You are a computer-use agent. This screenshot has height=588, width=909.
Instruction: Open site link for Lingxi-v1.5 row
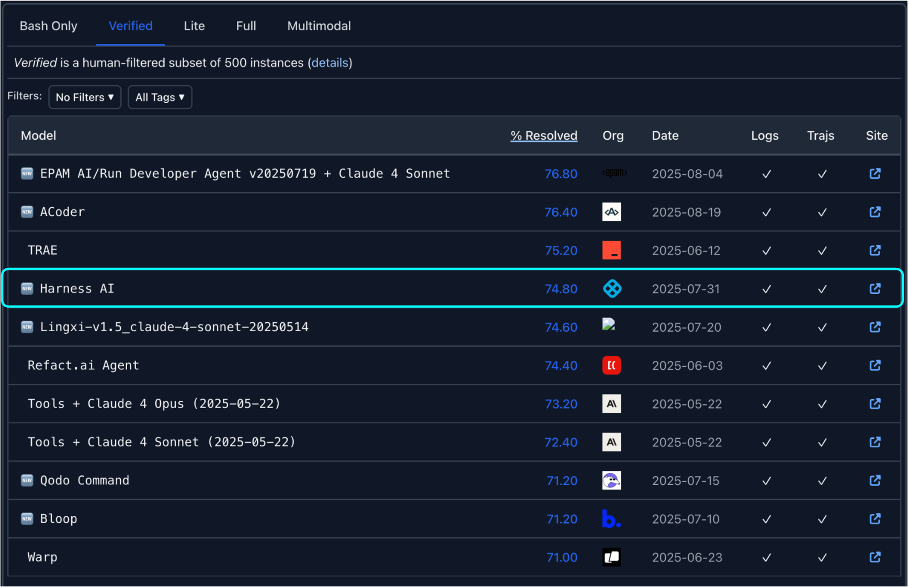[x=875, y=327]
